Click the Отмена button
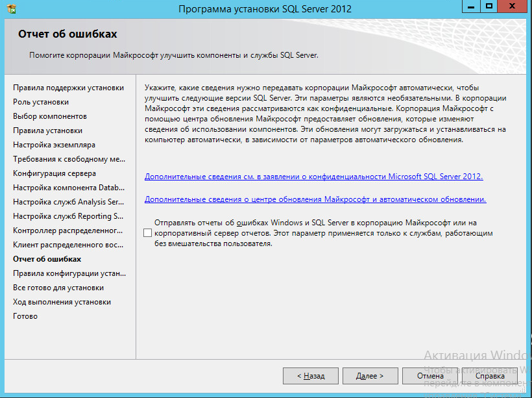This screenshot has width=532, height=398. 430,376
